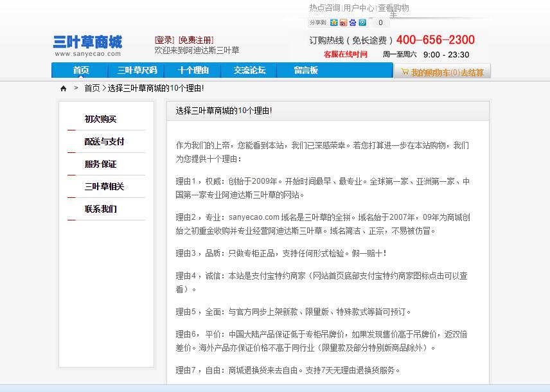Image resolution: width=550 pixels, height=392 pixels.
Task: Open 用户中心 user center link
Action: click(359, 8)
